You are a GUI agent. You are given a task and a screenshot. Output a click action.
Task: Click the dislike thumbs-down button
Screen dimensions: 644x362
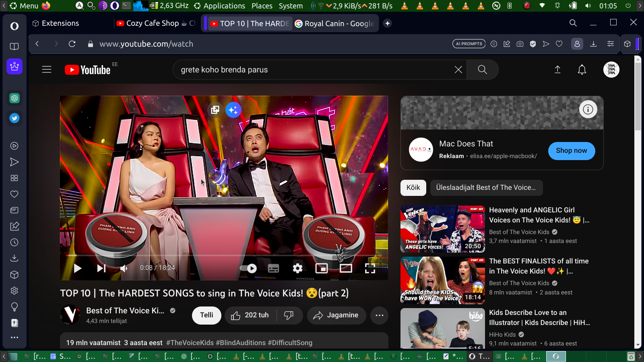[x=289, y=315]
